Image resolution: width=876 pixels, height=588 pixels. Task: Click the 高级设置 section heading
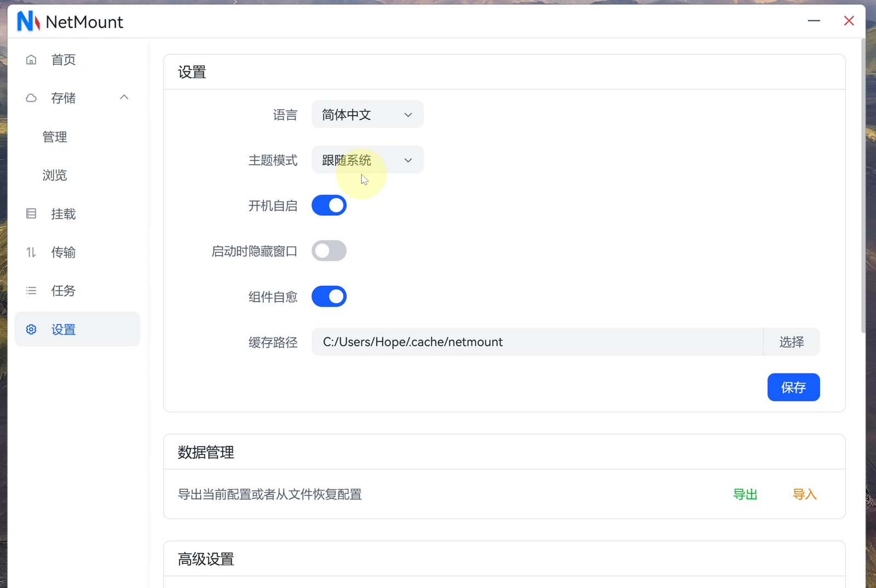(x=206, y=559)
